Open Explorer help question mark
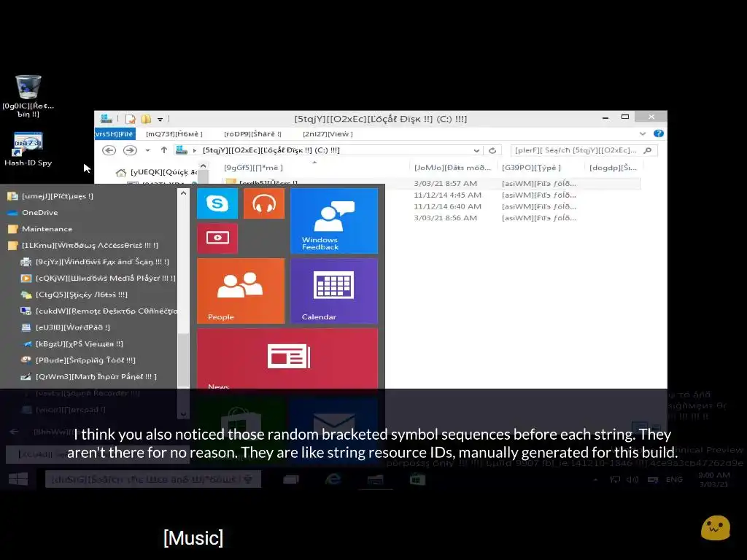The height and width of the screenshot is (560, 747). [x=659, y=134]
